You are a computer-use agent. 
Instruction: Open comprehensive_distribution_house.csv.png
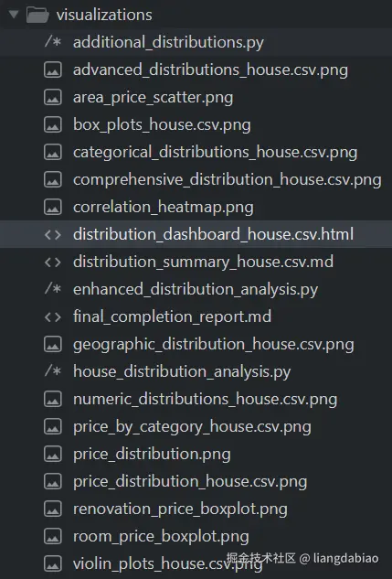click(x=228, y=180)
